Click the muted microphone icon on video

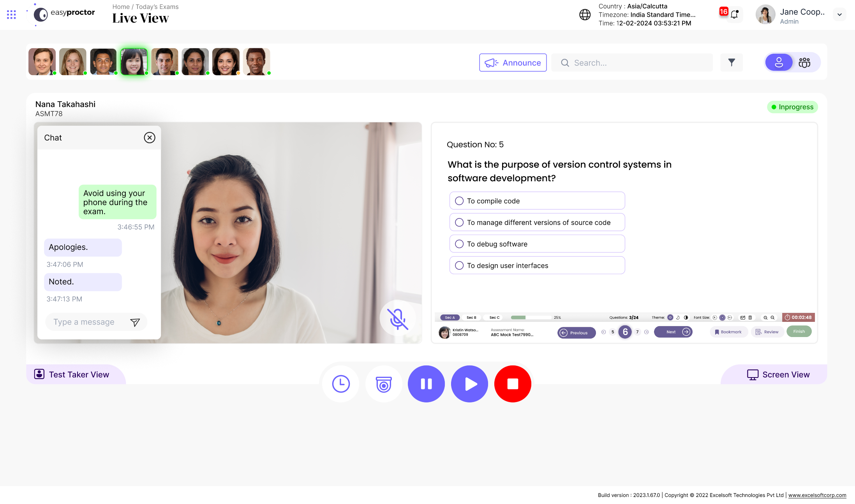coord(397,319)
